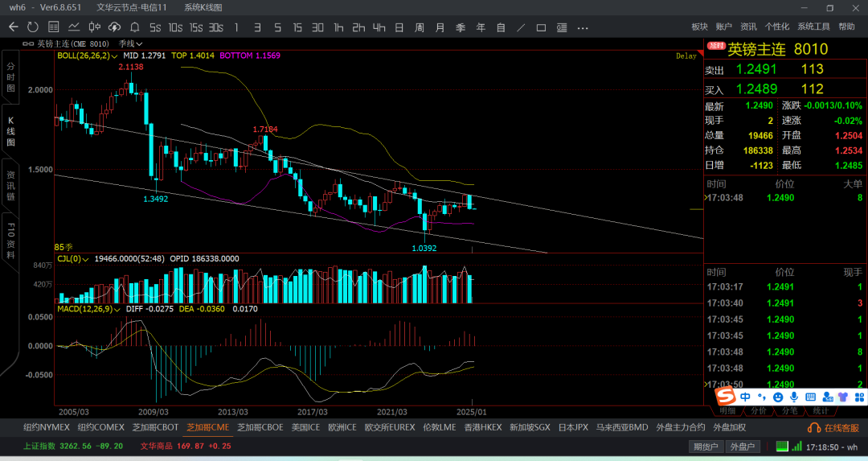This screenshot has width=868, height=461.
Task: Open the 系统工具 menu
Action: (x=813, y=27)
